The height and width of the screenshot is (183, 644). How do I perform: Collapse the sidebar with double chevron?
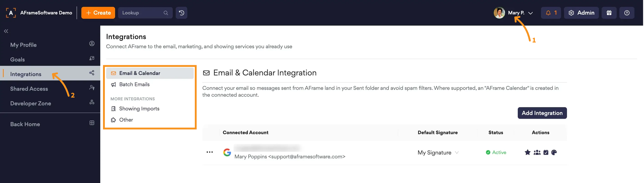coord(6,31)
